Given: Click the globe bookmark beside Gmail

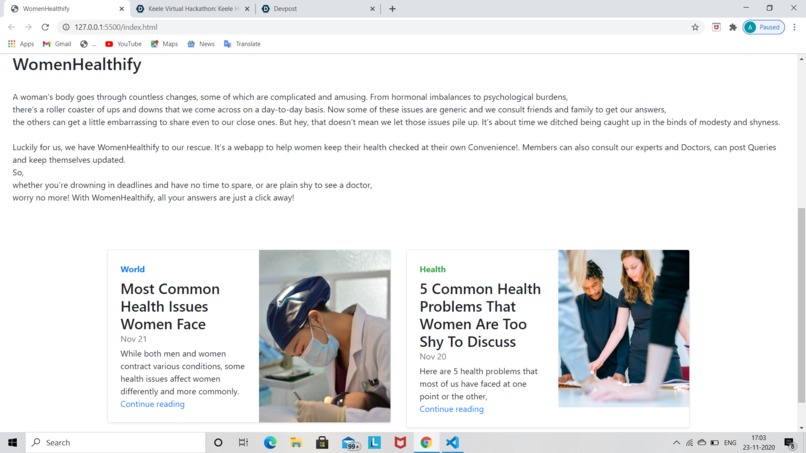Looking at the screenshot, I should tap(87, 44).
